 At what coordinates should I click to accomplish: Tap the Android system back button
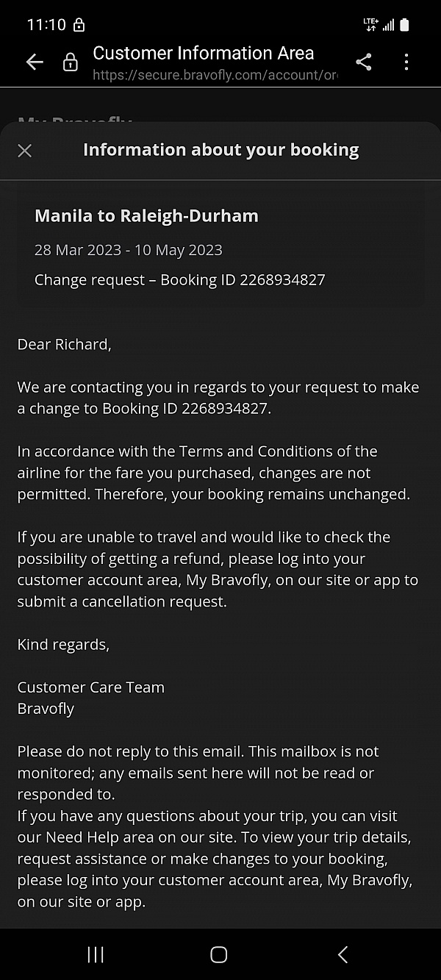(x=343, y=954)
